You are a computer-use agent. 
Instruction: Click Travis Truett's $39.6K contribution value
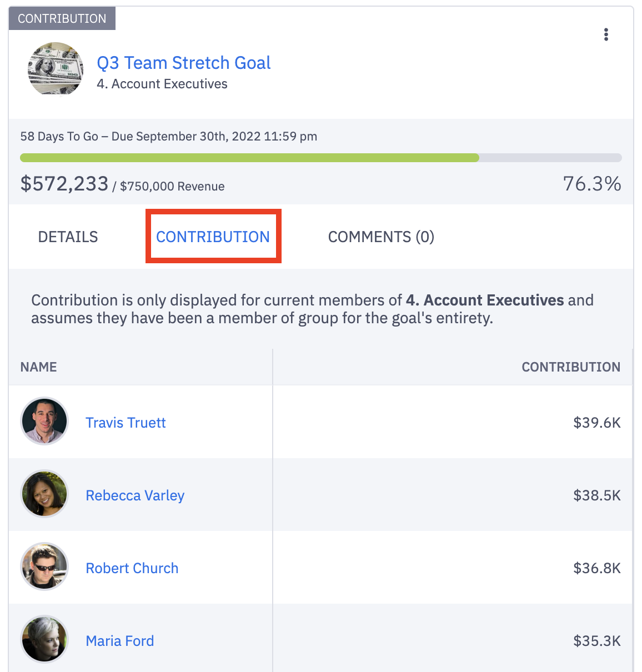(x=597, y=423)
